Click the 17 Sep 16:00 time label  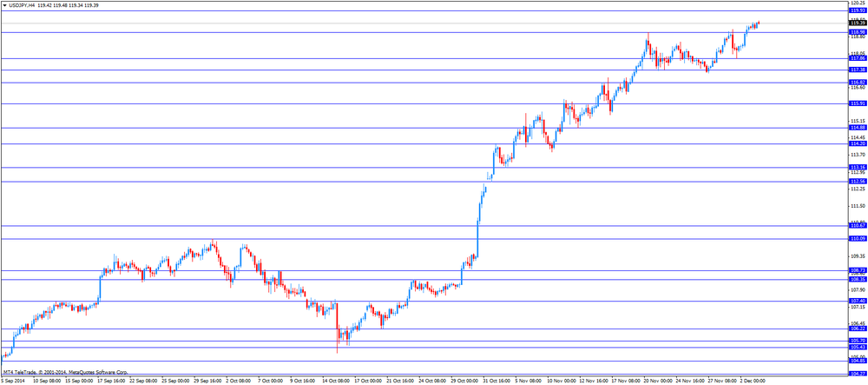coord(111,382)
